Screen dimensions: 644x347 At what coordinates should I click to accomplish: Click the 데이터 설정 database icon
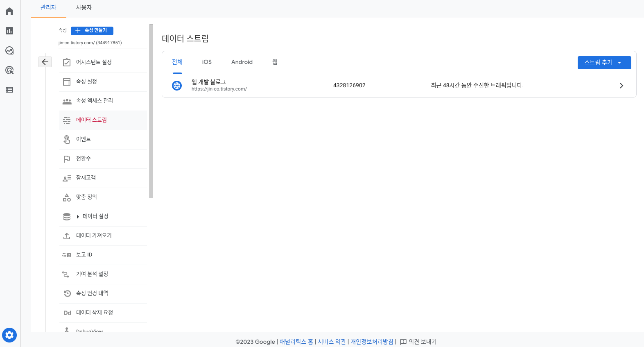pos(67,216)
